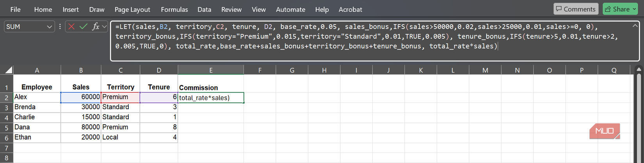Click inside the formula bar text
Image resolution: width=644 pixels, height=163 pixels.
click(375, 41)
